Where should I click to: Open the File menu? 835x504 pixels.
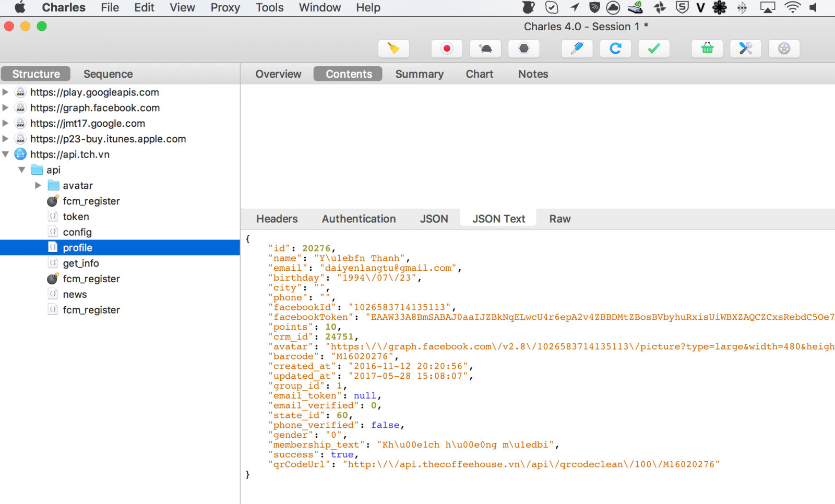(110, 8)
